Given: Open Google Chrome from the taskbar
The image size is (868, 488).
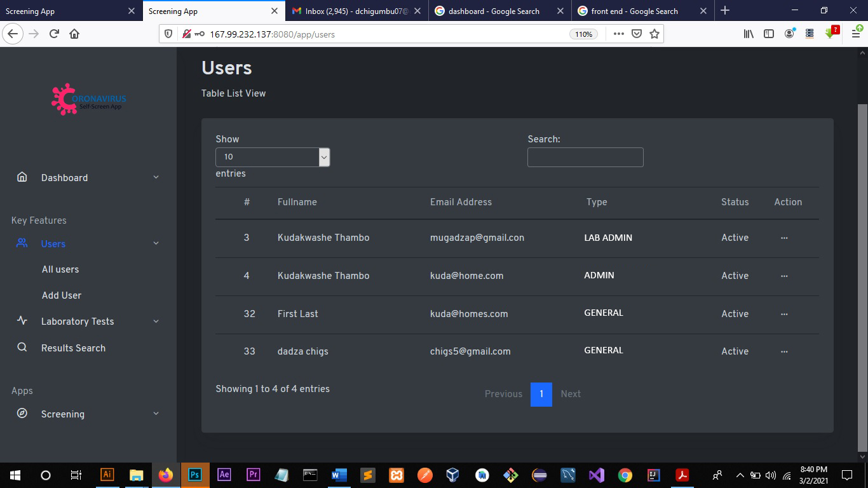Looking at the screenshot, I should tap(625, 475).
